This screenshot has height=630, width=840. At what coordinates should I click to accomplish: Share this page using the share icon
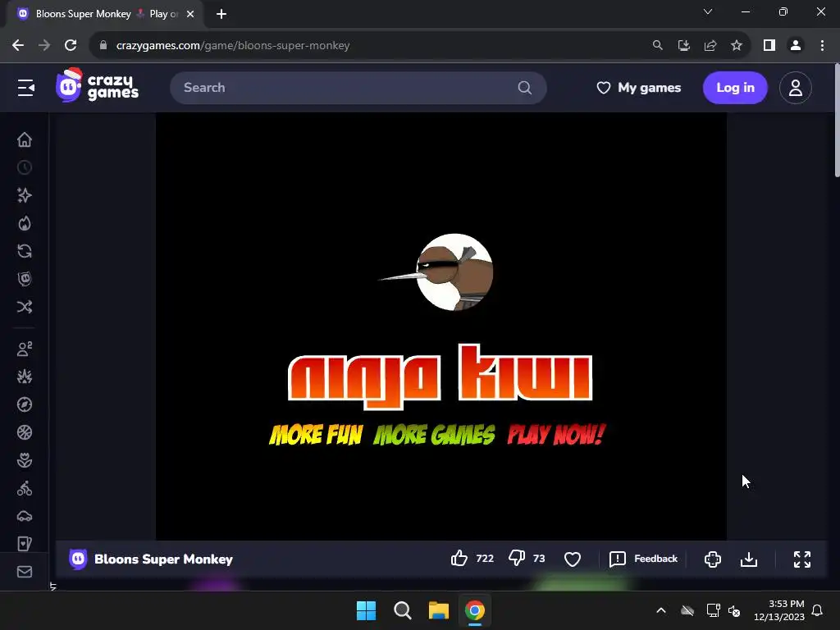click(710, 46)
